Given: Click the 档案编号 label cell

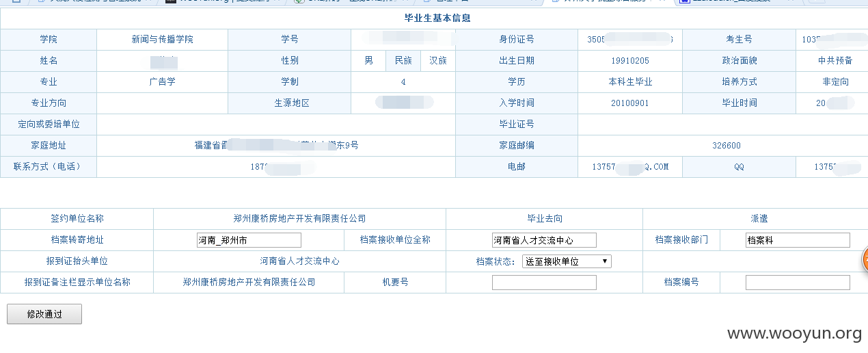Looking at the screenshot, I should tap(681, 283).
